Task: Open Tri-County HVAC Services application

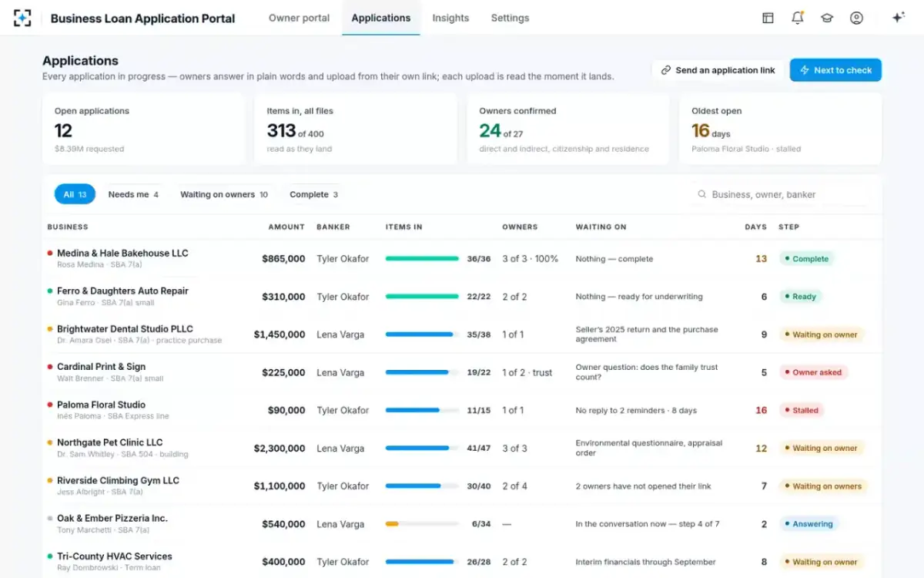Action: click(x=115, y=556)
